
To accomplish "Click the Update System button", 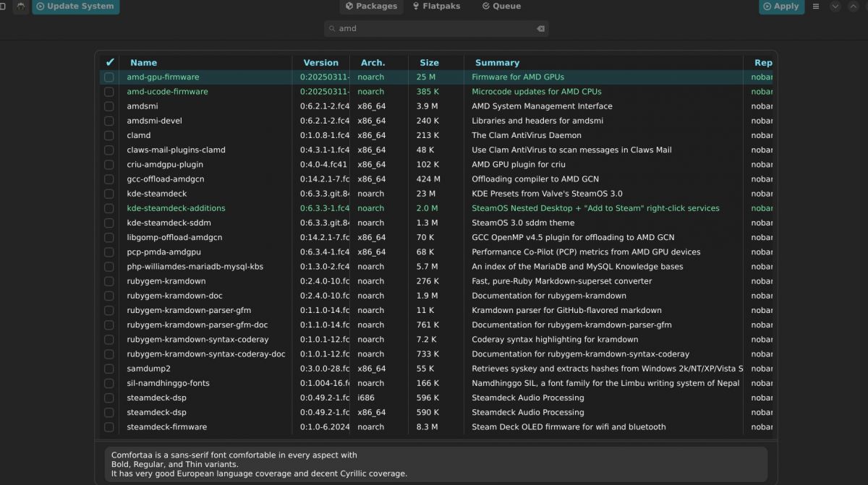I will [75, 7].
